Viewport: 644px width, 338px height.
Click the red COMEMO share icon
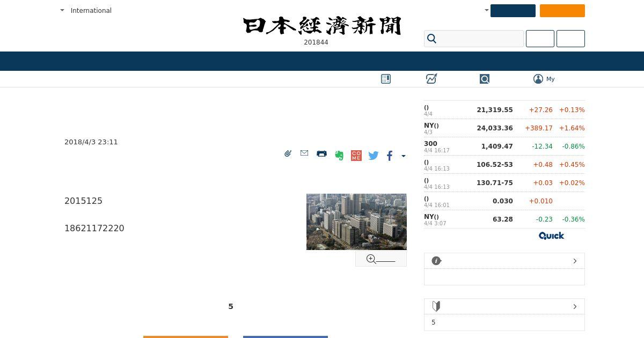(356, 156)
